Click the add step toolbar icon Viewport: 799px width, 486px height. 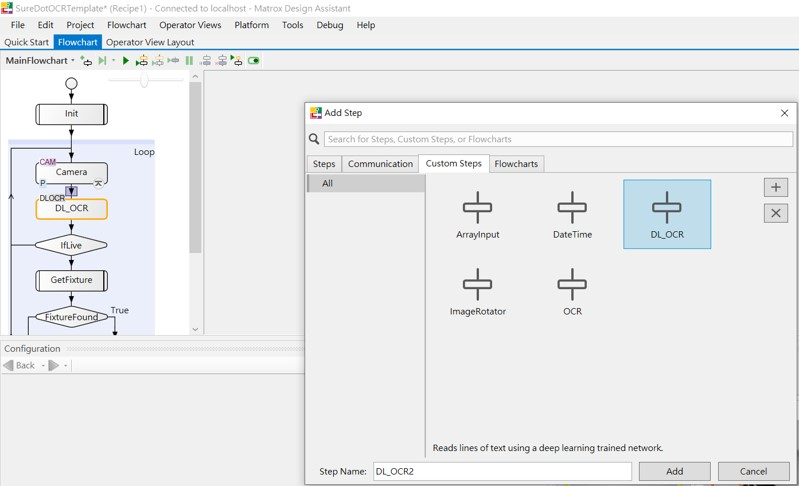tap(86, 61)
